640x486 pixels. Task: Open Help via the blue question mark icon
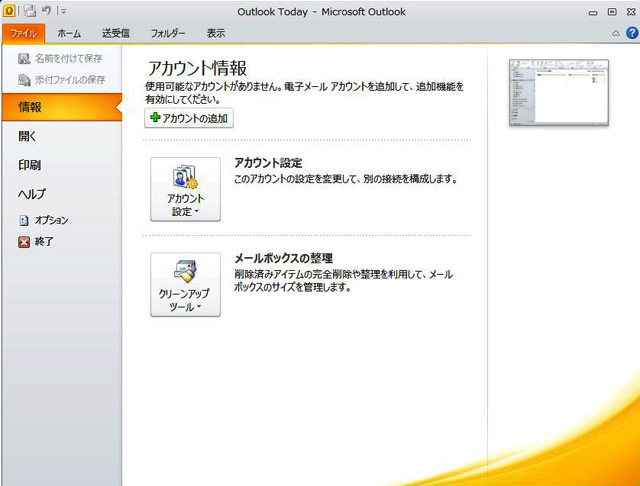pyautogui.click(x=632, y=33)
